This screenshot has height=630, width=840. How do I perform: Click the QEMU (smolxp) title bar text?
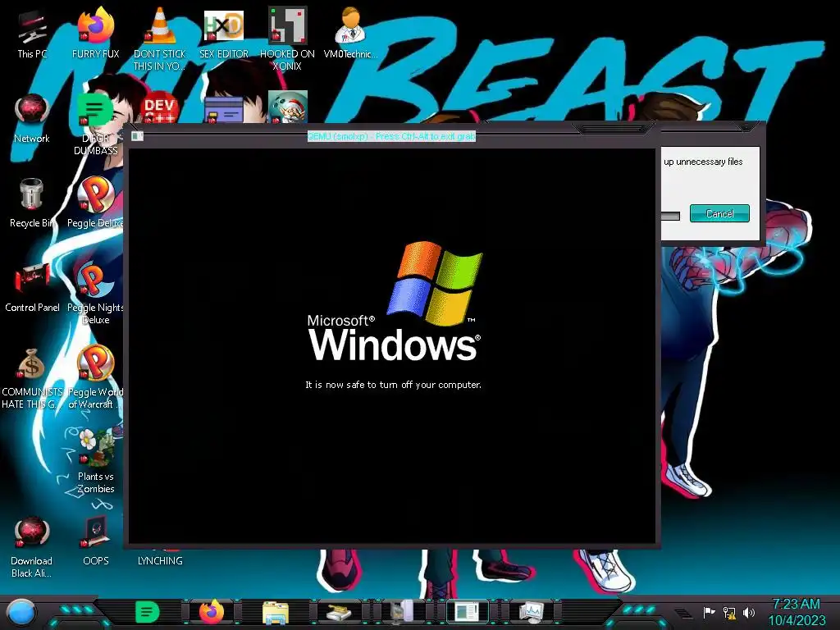point(391,136)
